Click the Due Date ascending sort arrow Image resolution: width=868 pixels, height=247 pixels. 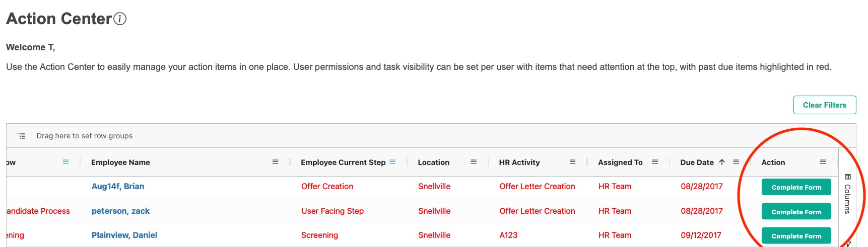pyautogui.click(x=722, y=162)
